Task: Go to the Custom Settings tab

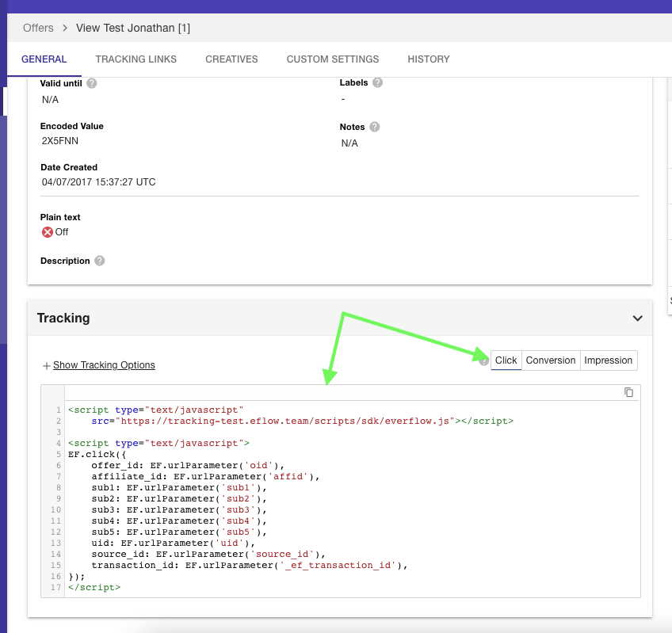Action: (333, 59)
